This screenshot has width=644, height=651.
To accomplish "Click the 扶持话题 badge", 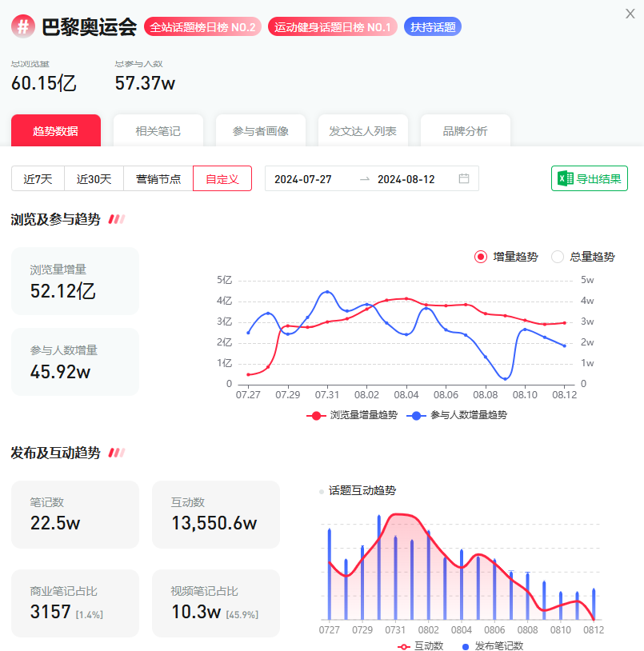I will (x=433, y=27).
